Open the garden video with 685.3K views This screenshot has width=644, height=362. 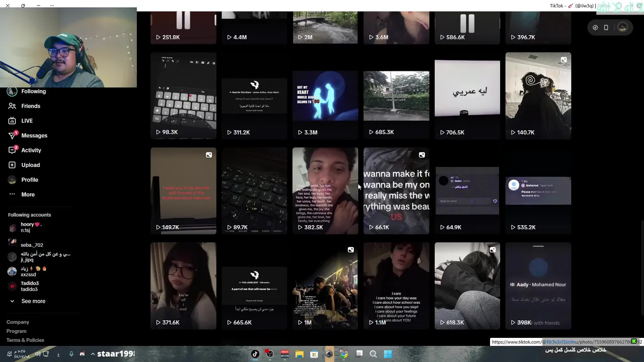tap(396, 96)
